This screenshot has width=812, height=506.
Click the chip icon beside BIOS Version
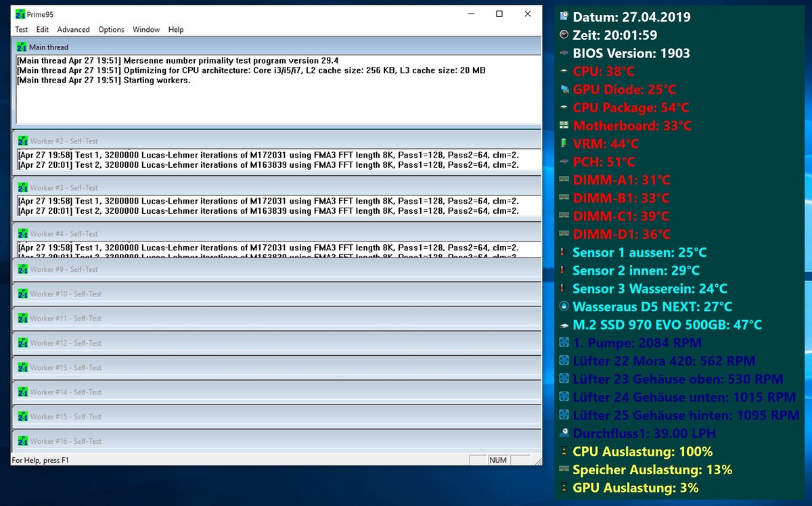(564, 53)
